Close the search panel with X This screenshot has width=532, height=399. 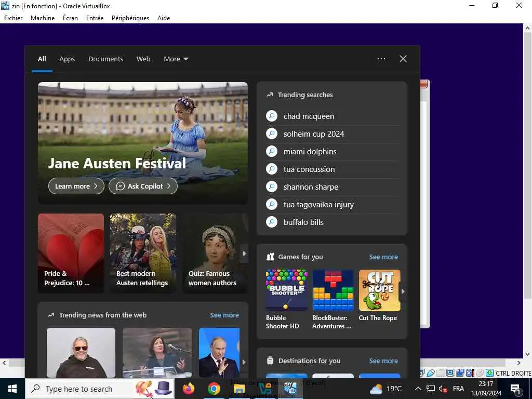point(403,59)
